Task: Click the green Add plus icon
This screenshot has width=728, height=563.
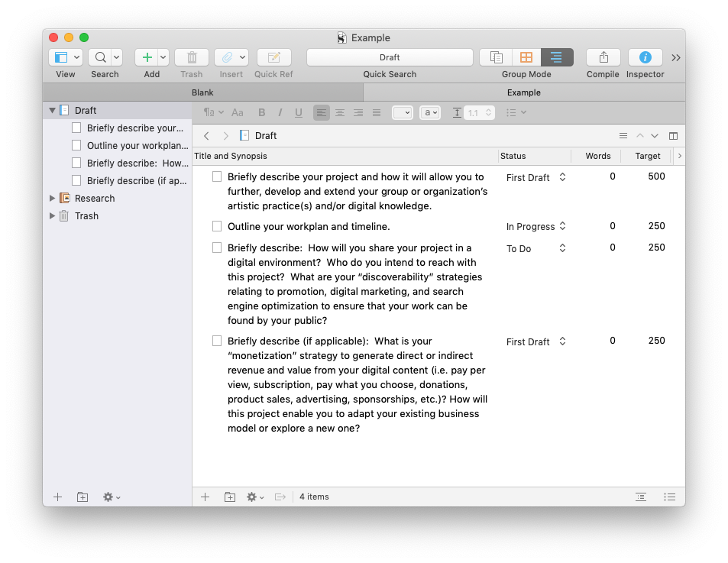Action: coord(147,57)
